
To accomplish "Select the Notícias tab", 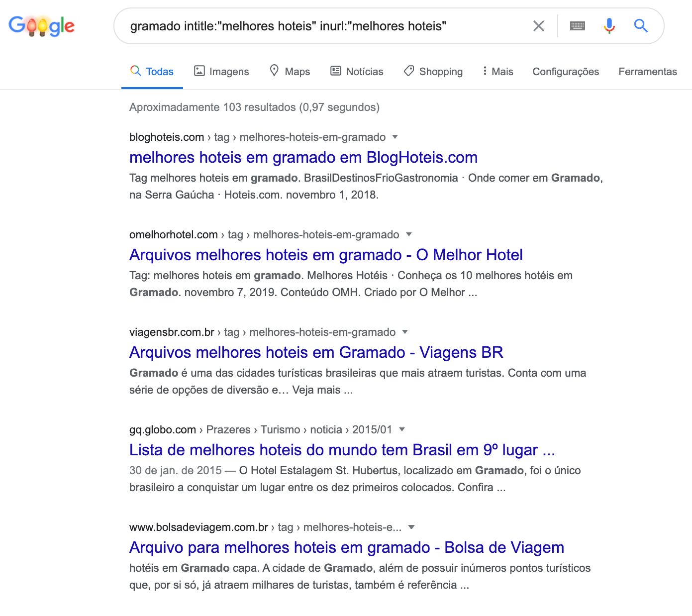I will [357, 72].
